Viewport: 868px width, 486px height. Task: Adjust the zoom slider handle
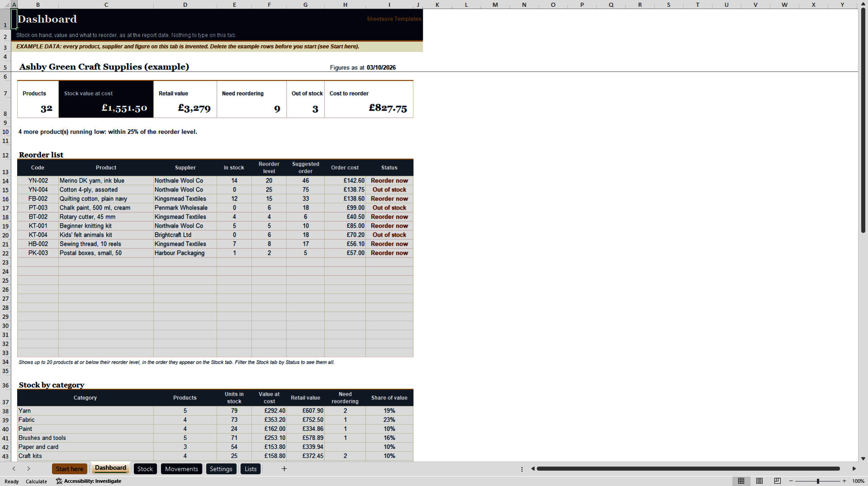pyautogui.click(x=818, y=481)
